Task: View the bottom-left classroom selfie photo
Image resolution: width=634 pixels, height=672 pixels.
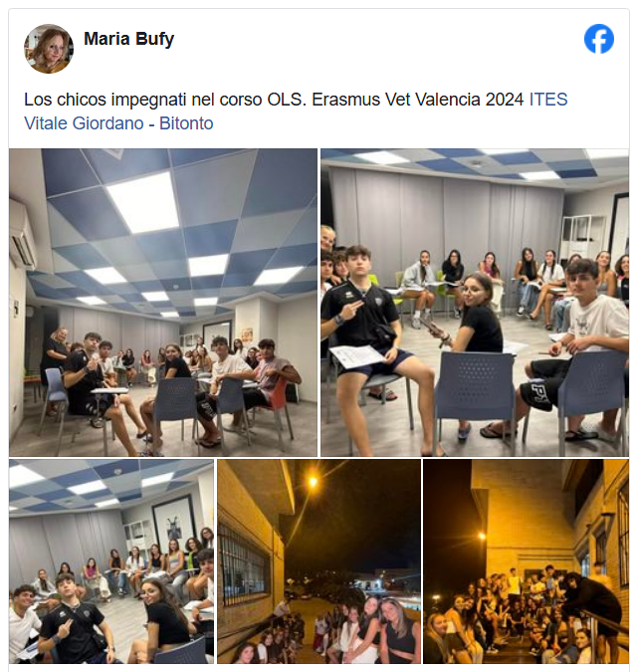Action: pos(111,561)
